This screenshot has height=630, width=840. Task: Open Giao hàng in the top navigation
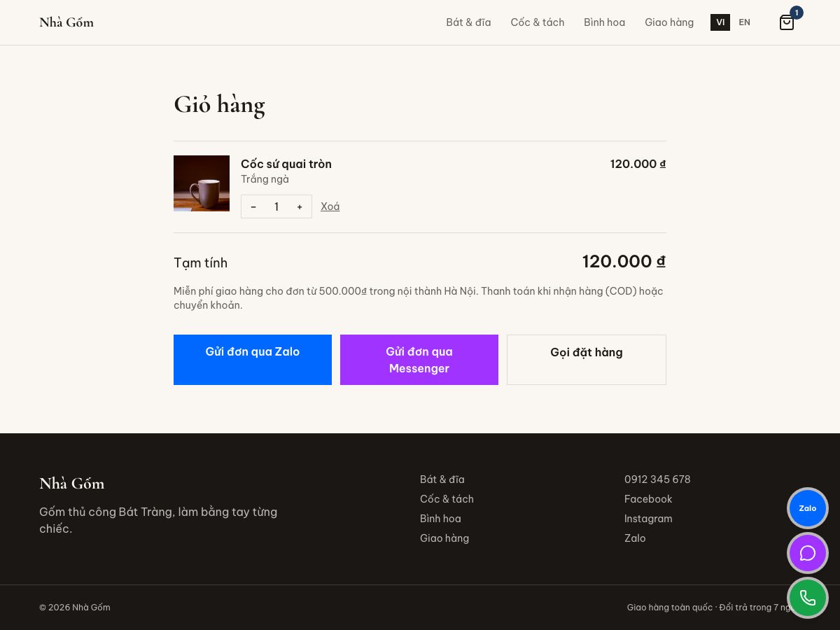[x=669, y=22]
